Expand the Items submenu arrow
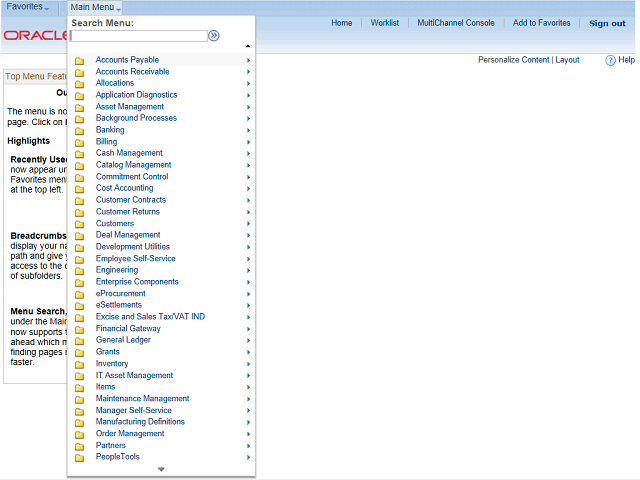The image size is (640, 480). [248, 387]
